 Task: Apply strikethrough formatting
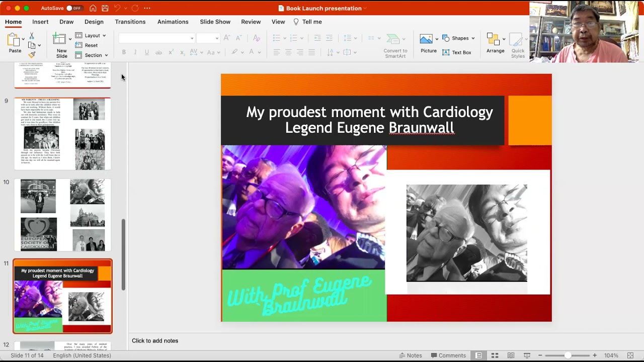(158, 52)
